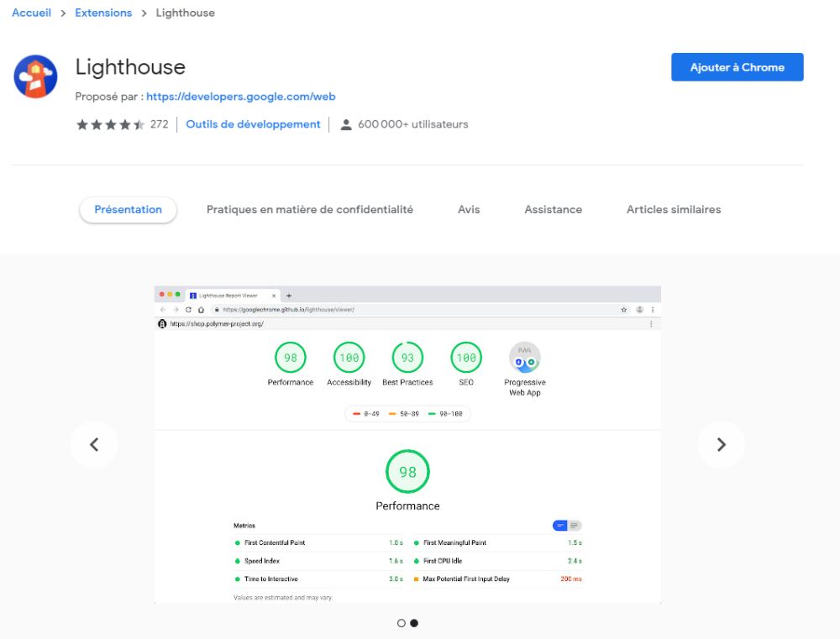Click the First CPU Idle metric
This screenshot has width=840, height=639.
(497, 561)
